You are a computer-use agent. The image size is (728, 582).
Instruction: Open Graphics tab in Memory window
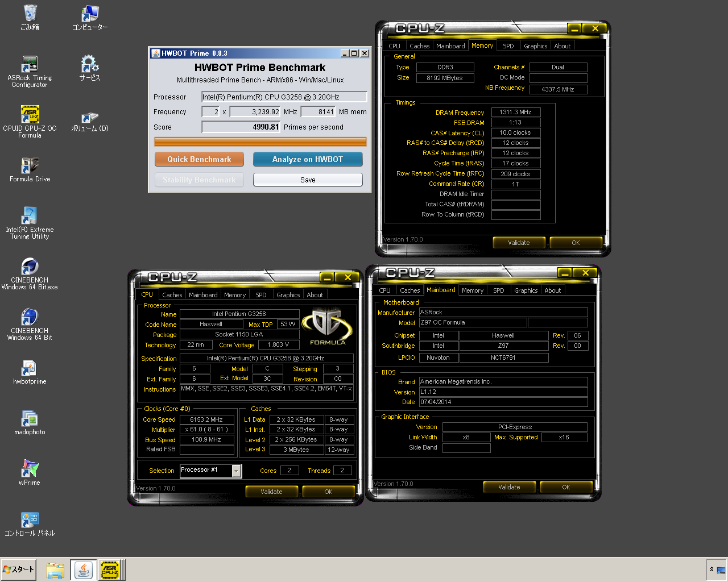point(535,46)
